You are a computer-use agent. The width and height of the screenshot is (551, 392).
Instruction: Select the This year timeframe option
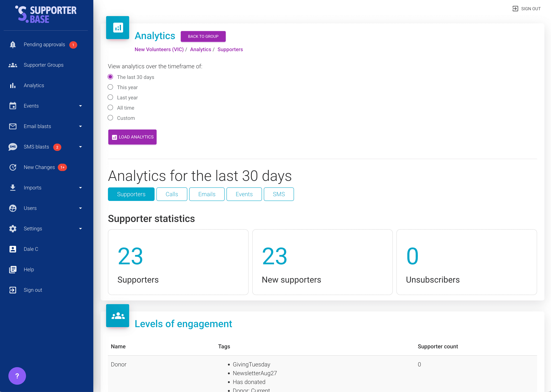110,87
